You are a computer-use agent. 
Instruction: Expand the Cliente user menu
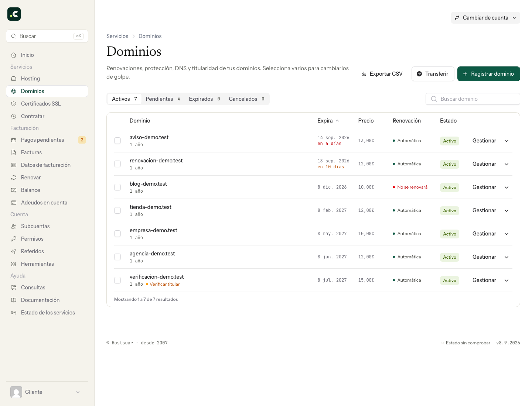pos(47,392)
